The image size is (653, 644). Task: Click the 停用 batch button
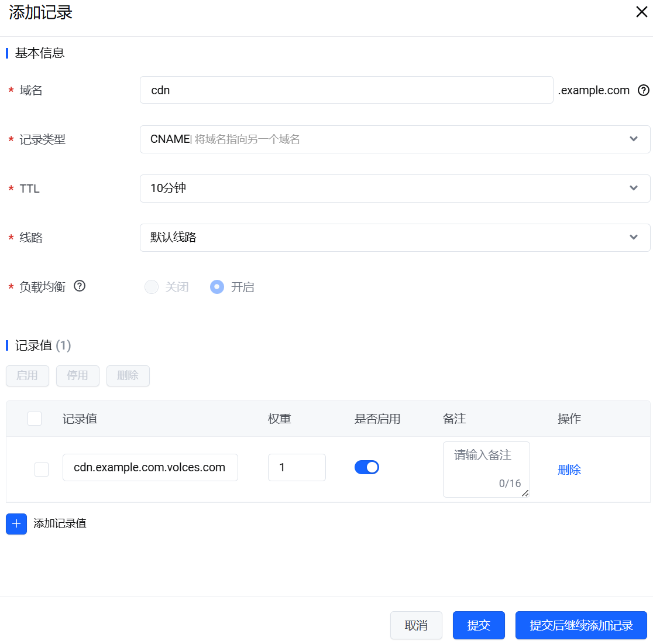tap(78, 376)
